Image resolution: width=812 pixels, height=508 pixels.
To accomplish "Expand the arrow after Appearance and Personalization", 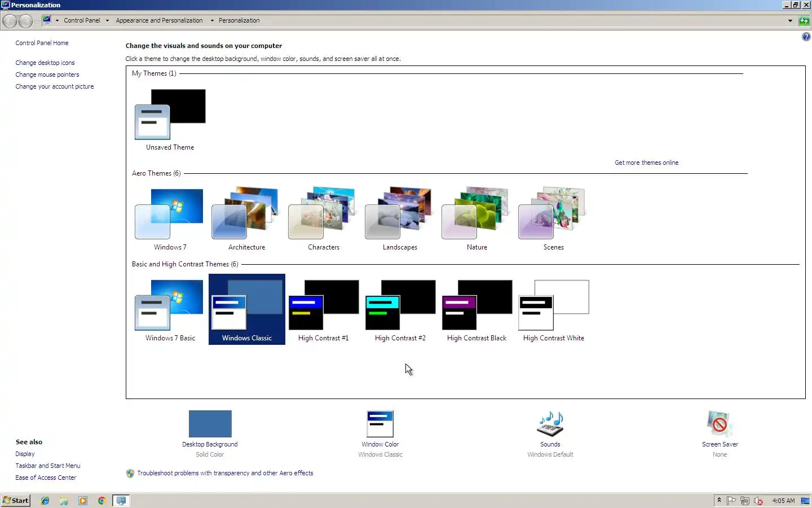I will 212,20.
